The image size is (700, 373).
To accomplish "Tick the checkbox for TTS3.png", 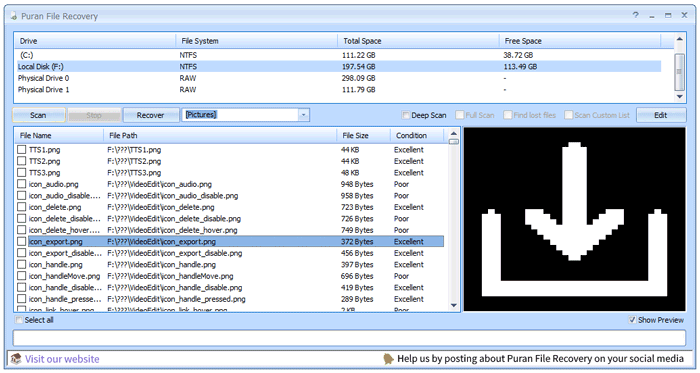I will 21,173.
